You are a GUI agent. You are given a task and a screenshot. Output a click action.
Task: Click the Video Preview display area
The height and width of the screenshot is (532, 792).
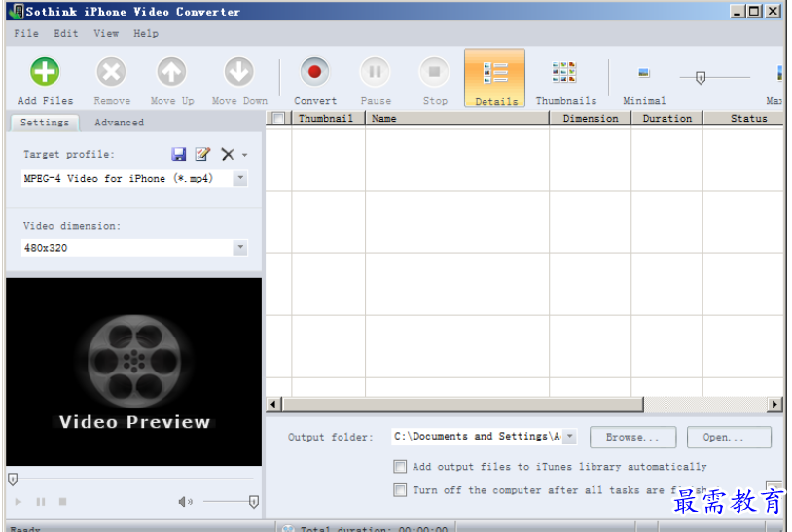coord(134,372)
